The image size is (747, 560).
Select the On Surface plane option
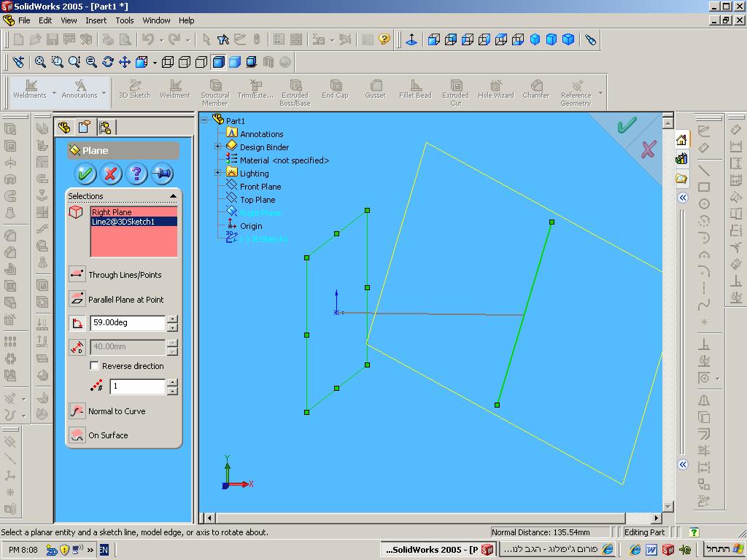tap(77, 435)
